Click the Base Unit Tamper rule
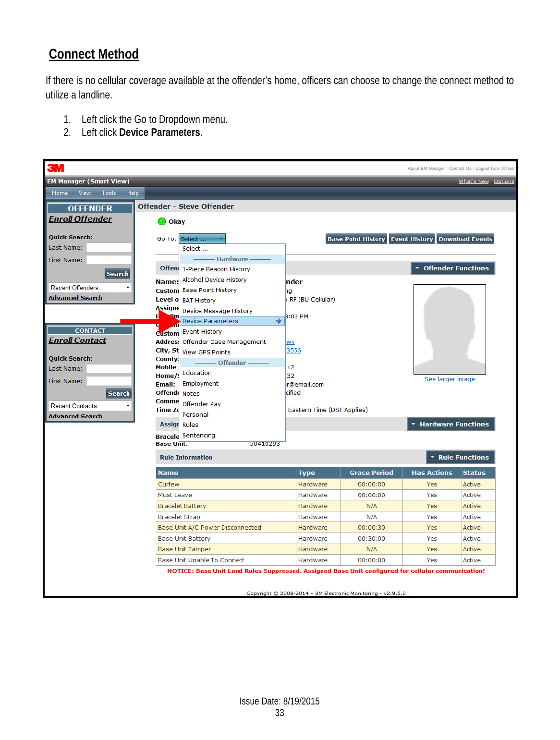Viewport: 560px width, 740px height. coord(325,549)
